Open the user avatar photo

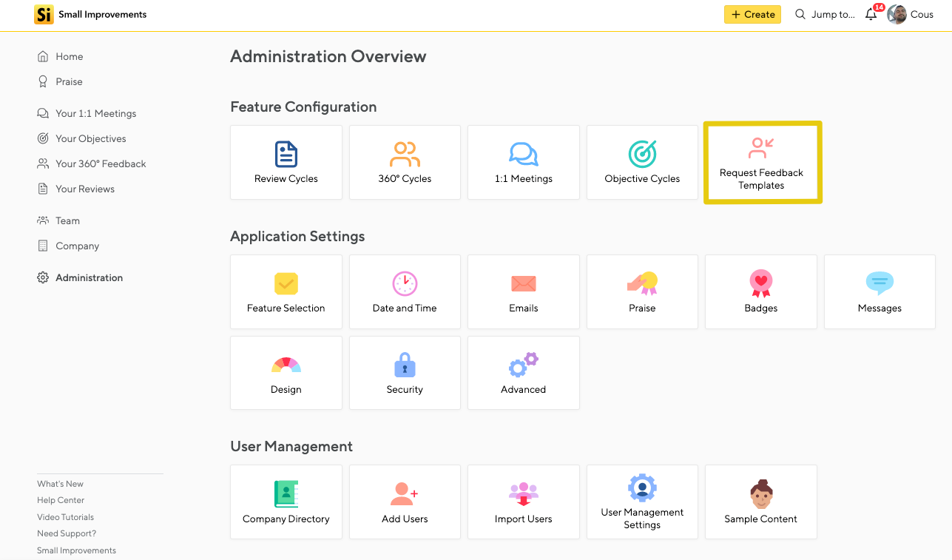(x=897, y=14)
